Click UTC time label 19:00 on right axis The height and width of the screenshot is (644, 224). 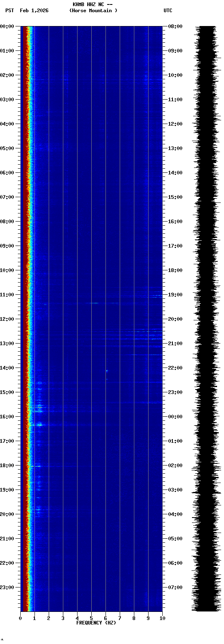[x=175, y=295]
